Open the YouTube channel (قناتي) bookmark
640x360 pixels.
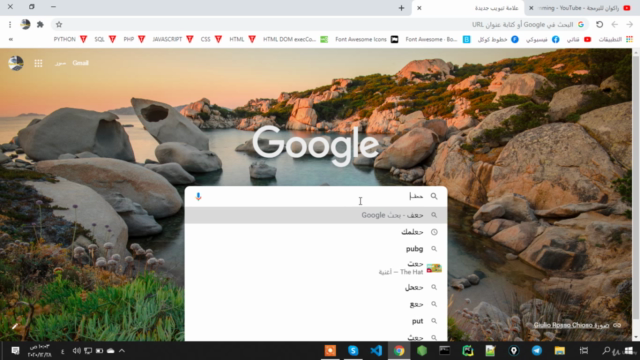point(579,39)
